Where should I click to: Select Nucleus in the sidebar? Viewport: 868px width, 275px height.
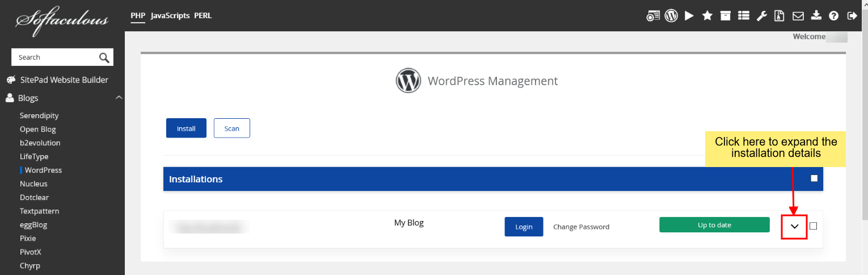pyautogui.click(x=33, y=184)
